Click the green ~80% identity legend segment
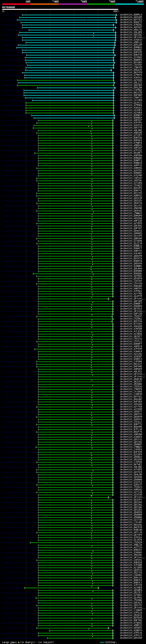The height and width of the screenshot is (644, 146). point(101,4)
